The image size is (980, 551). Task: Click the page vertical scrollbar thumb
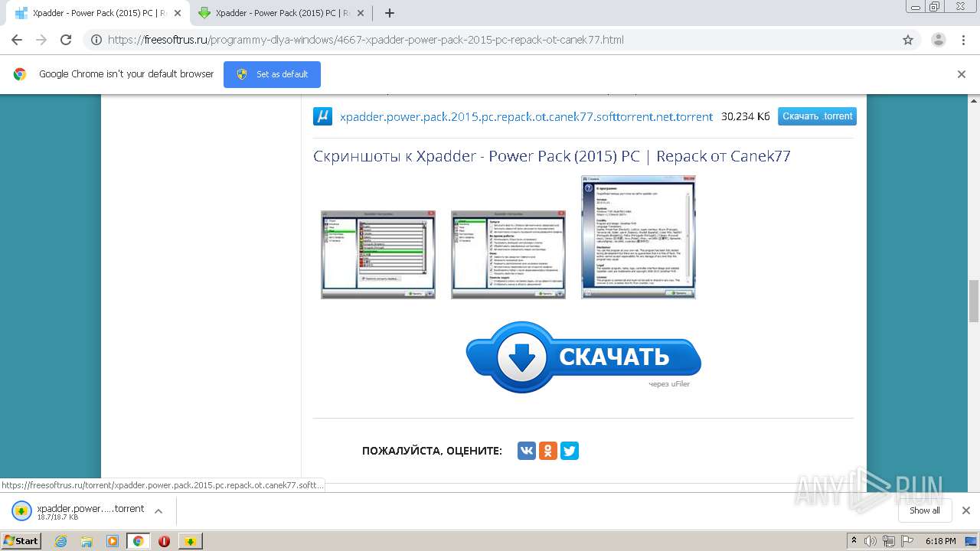point(974,302)
